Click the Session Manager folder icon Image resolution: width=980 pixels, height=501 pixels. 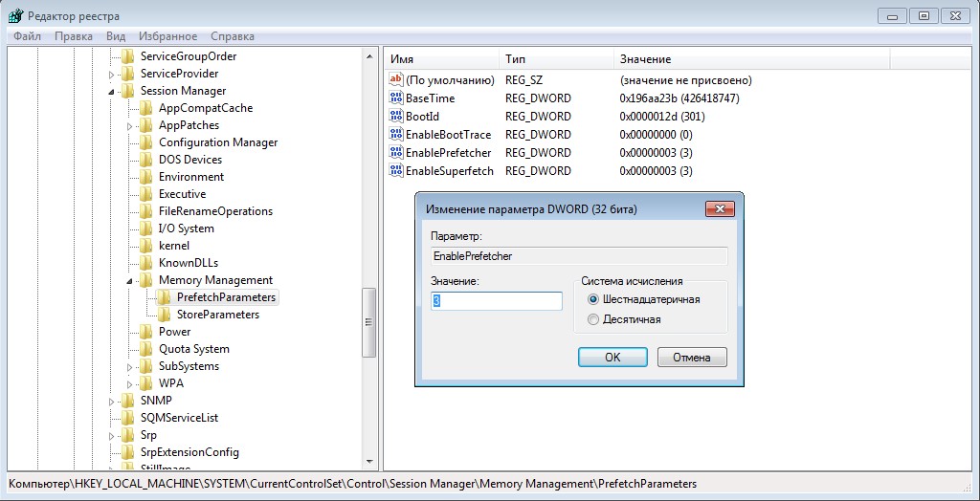[x=127, y=91]
